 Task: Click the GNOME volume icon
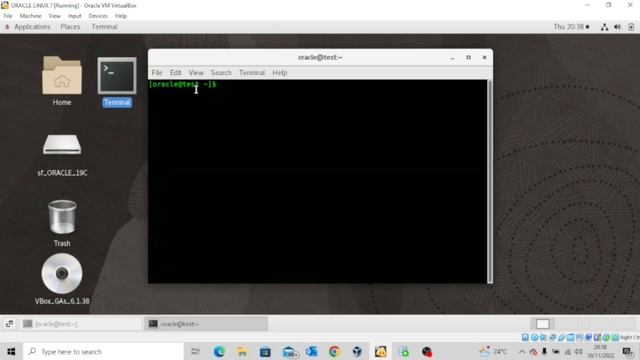pyautogui.click(x=618, y=27)
